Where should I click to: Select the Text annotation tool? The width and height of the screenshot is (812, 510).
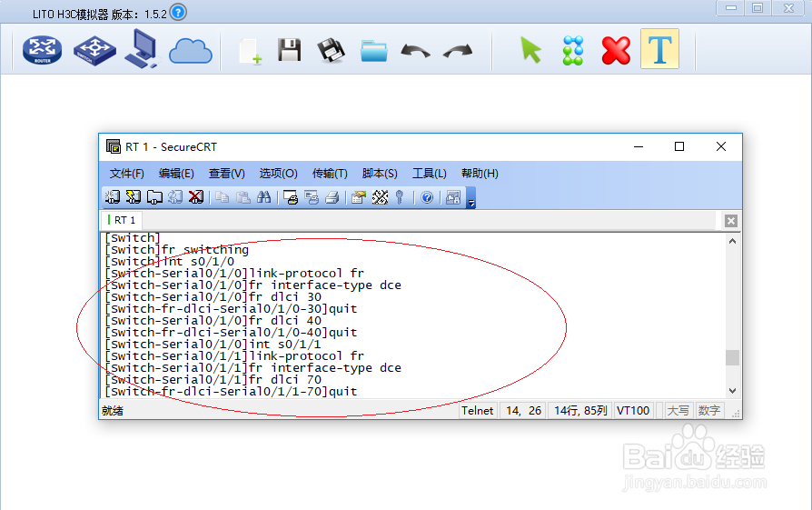coord(659,49)
